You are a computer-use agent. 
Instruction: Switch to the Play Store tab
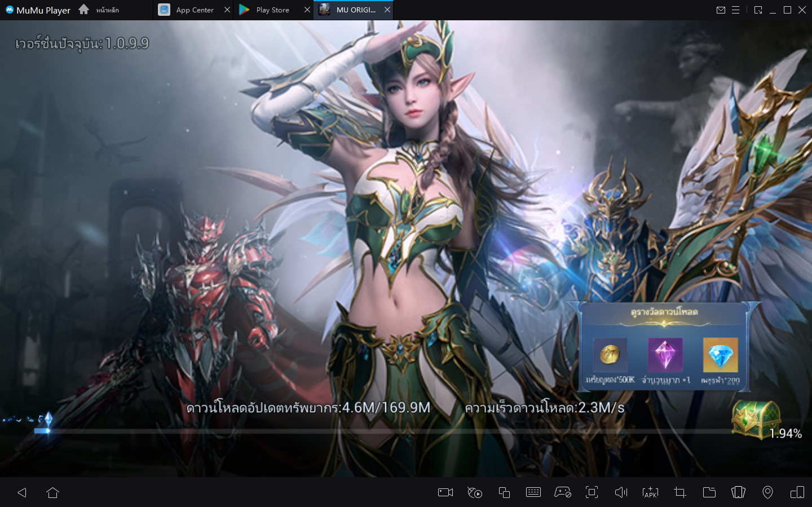coord(272,10)
